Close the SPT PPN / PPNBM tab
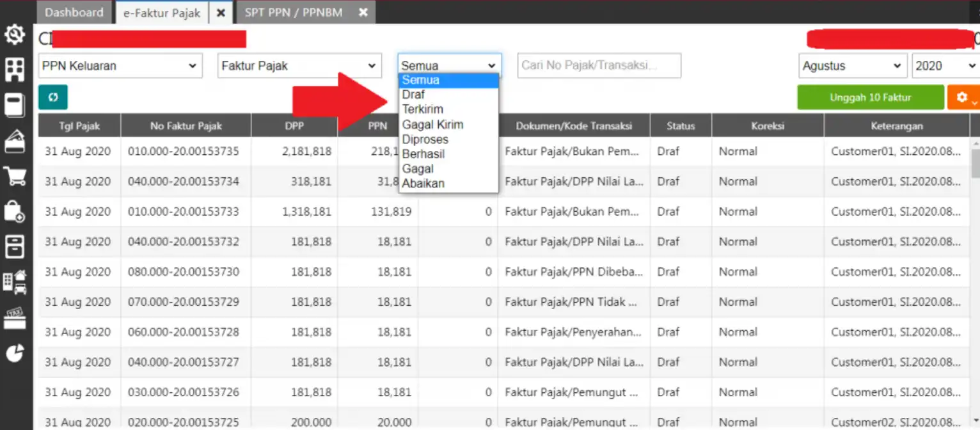Viewport: 980px width, 430px height. coord(363,12)
